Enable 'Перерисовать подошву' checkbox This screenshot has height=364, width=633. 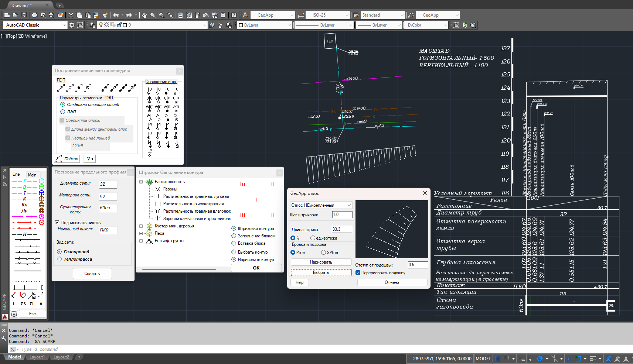click(x=358, y=273)
